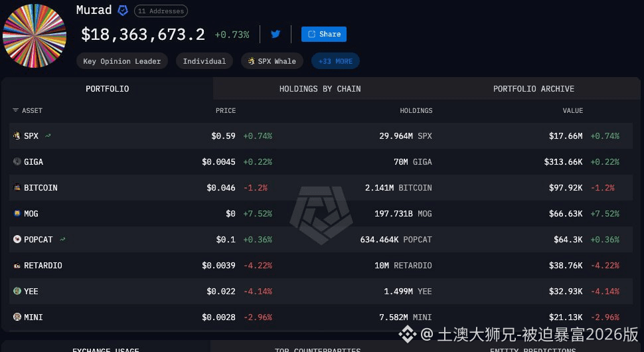Click the POPCAT asset name
The height and width of the screenshot is (352, 644).
39,240
